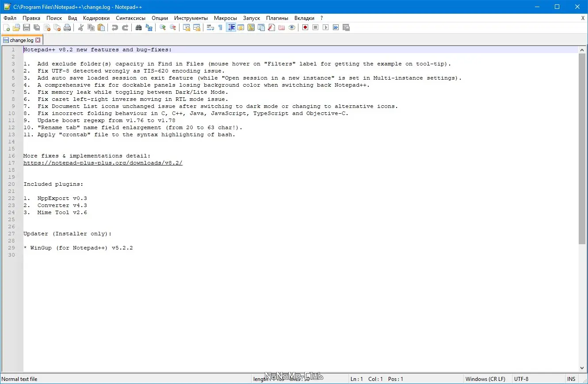Toggle the indent guide toolbar button
This screenshot has width=588, height=384.
click(x=231, y=27)
